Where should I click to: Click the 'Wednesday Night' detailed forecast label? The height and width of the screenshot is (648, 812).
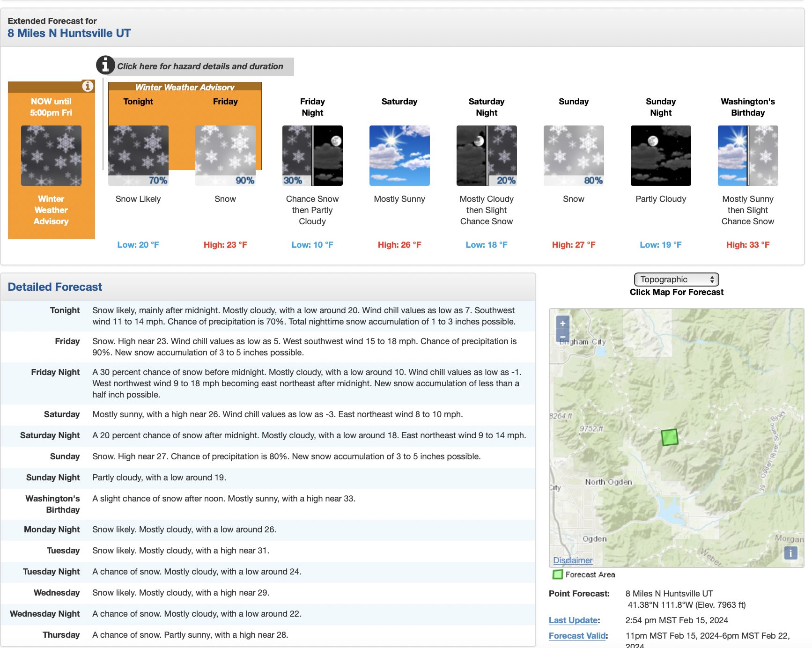(x=45, y=614)
